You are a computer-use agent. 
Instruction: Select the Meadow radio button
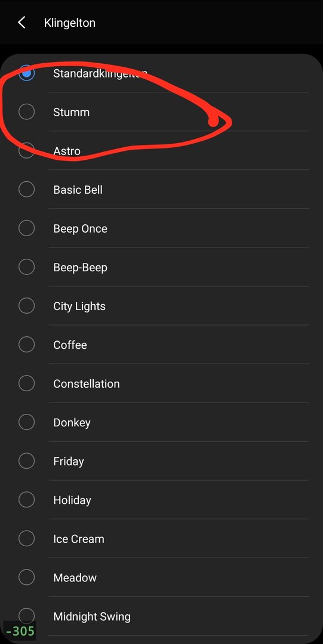27,577
